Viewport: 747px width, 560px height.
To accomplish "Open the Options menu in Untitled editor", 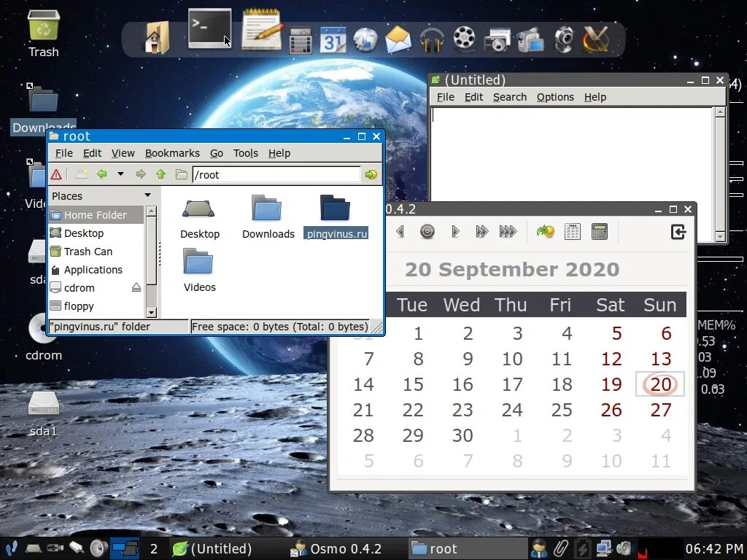I will (555, 97).
